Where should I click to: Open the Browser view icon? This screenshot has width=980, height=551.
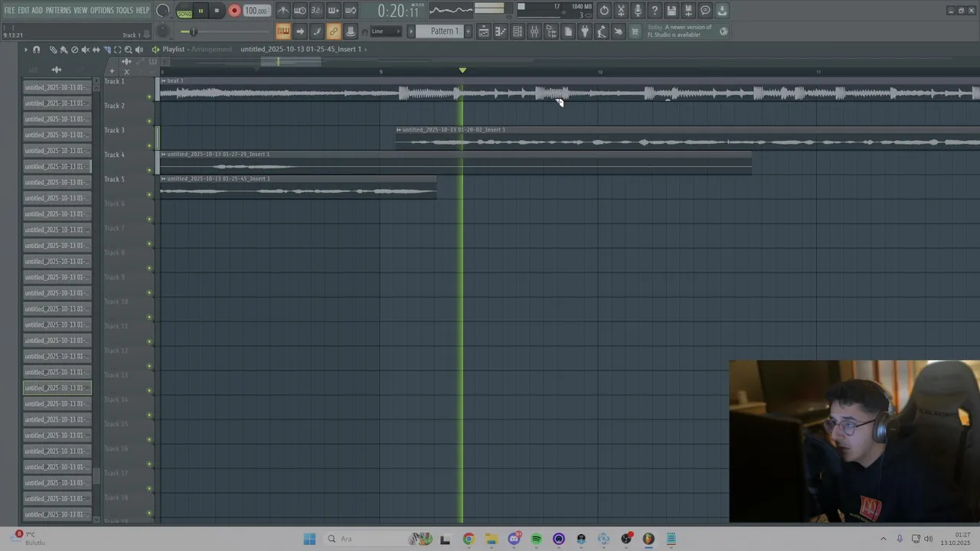[551, 31]
